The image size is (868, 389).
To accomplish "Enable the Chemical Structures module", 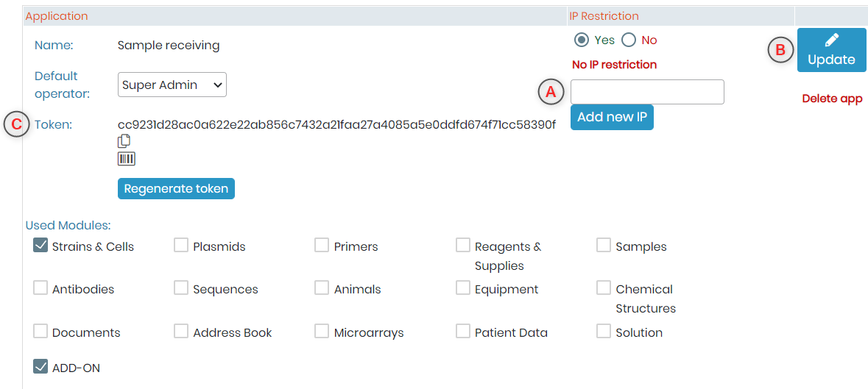I will [x=604, y=288].
